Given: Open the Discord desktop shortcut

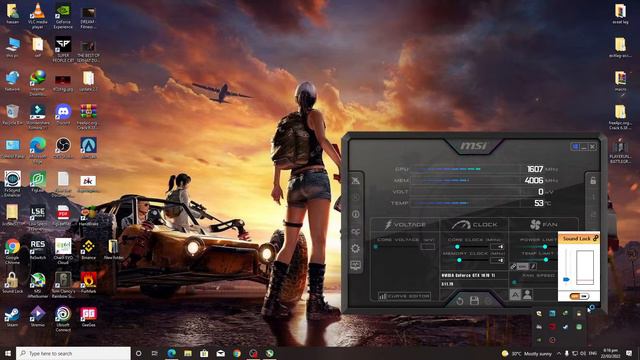Looking at the screenshot, I should click(x=63, y=114).
